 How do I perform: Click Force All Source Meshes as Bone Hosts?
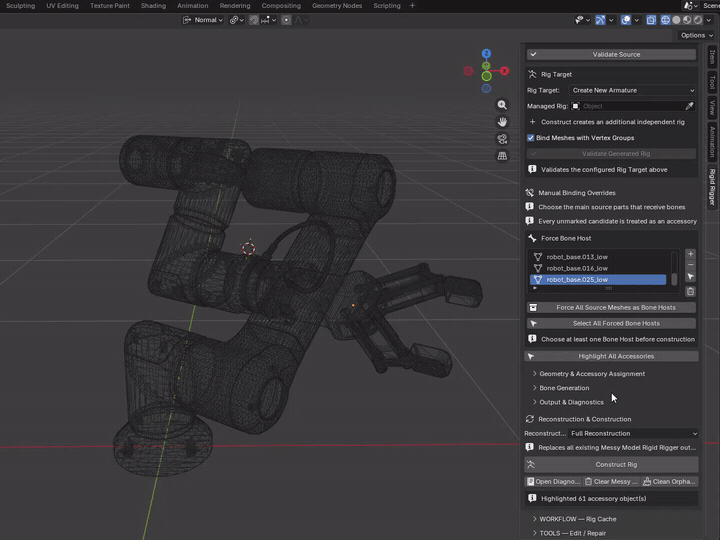[x=611, y=308]
